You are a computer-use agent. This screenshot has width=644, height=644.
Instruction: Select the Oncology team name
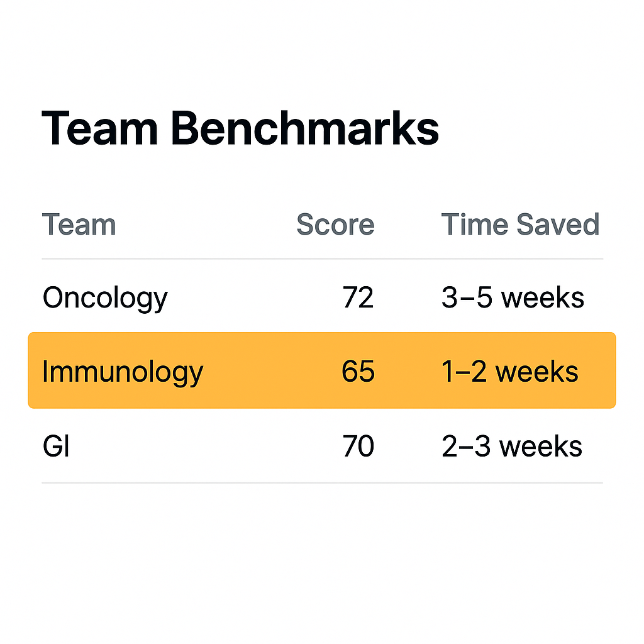pyautogui.click(x=105, y=299)
